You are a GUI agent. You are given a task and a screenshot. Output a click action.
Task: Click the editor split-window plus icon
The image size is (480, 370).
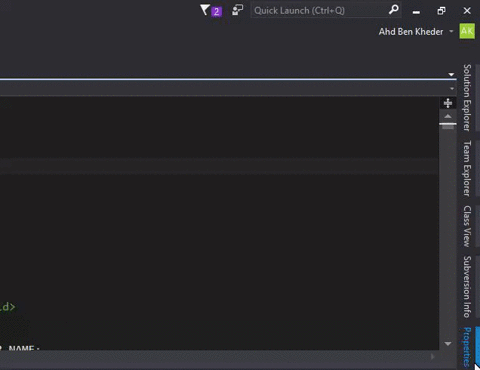(448, 103)
